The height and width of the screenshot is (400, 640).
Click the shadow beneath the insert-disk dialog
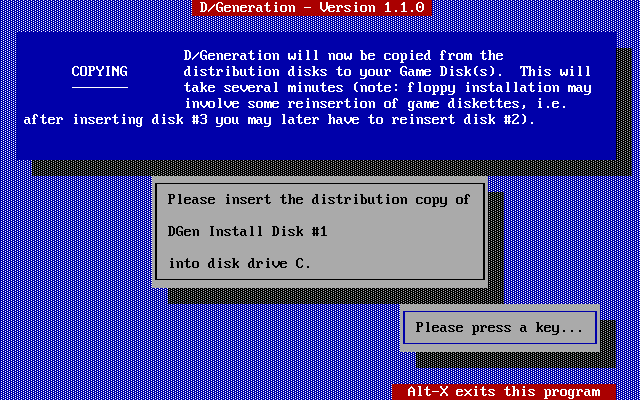click(x=336, y=296)
